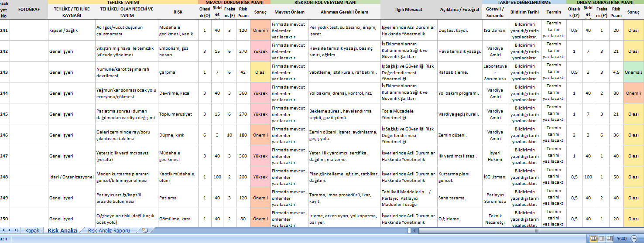Go to the next sheet tab arrow
The image size is (644, 243).
point(10,230)
